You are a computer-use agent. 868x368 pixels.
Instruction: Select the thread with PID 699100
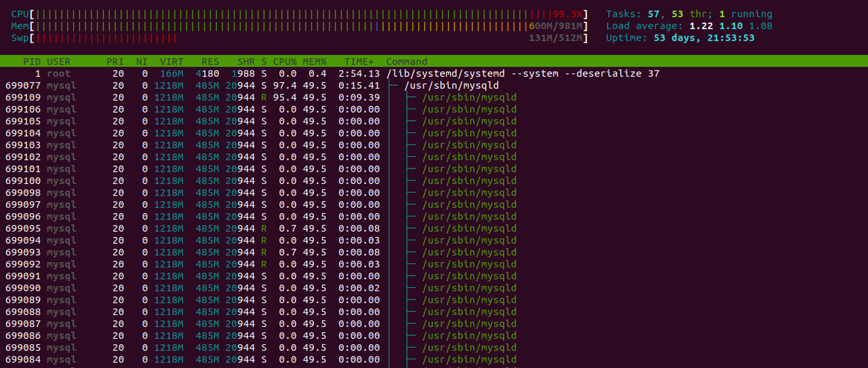coord(434,181)
